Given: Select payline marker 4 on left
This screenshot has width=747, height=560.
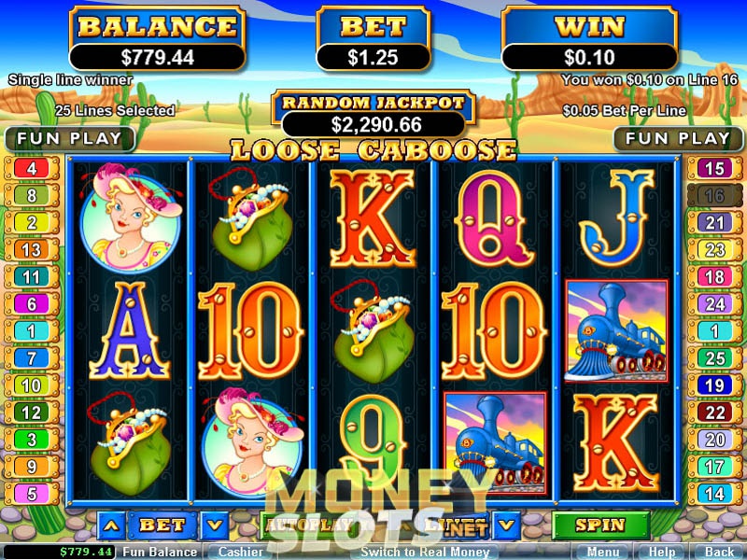Looking at the screenshot, I should coord(32,168).
